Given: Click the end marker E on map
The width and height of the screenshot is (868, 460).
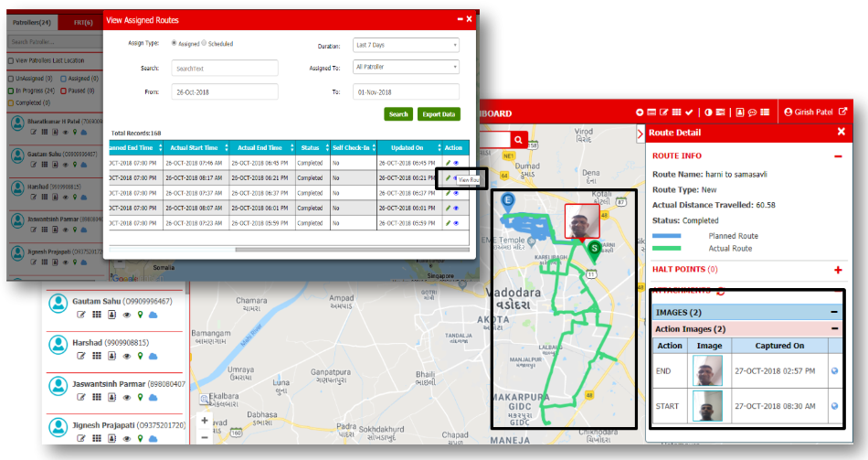Looking at the screenshot, I should [508, 202].
